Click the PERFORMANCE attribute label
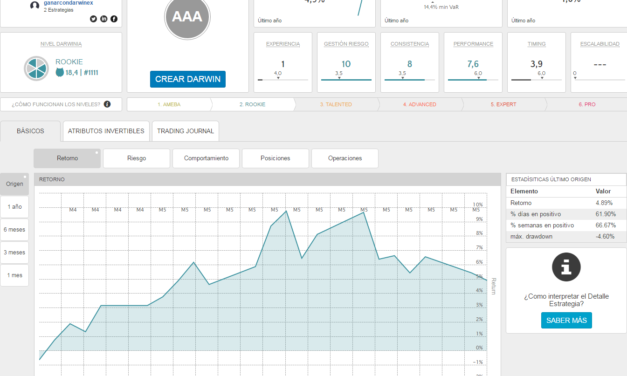 [473, 44]
